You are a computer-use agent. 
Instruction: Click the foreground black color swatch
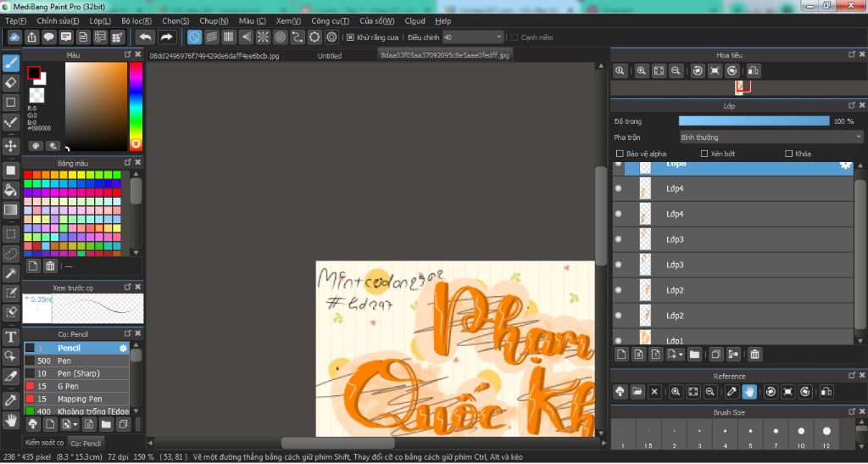coord(34,73)
